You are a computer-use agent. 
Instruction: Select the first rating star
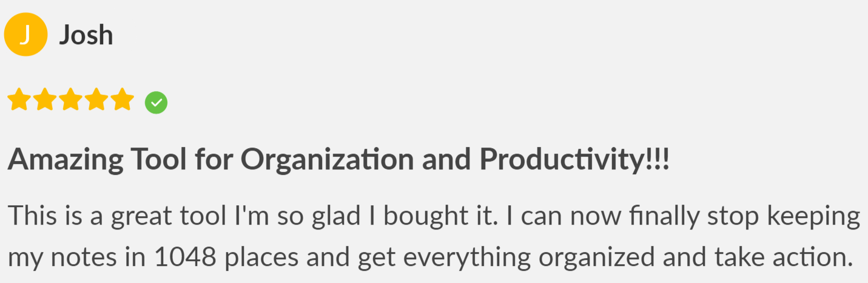[x=19, y=100]
